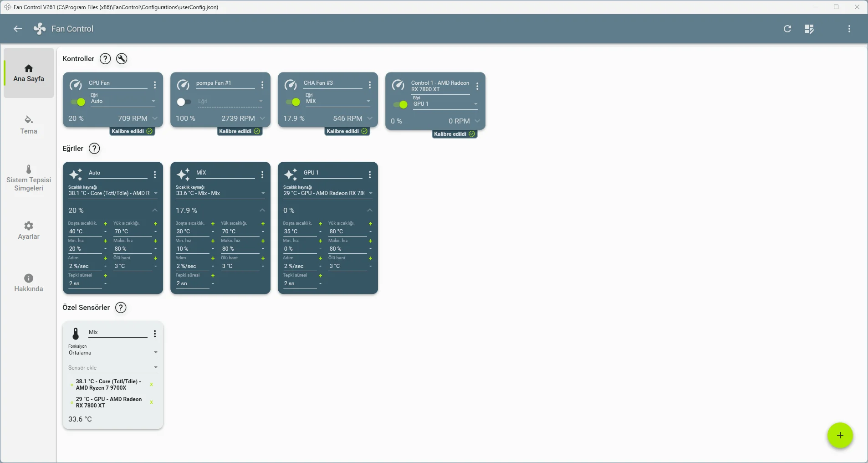Viewport: 868px width, 463px height.
Task: Click Kalibre edildi badge under CHA Fan #3
Action: pyautogui.click(x=347, y=131)
